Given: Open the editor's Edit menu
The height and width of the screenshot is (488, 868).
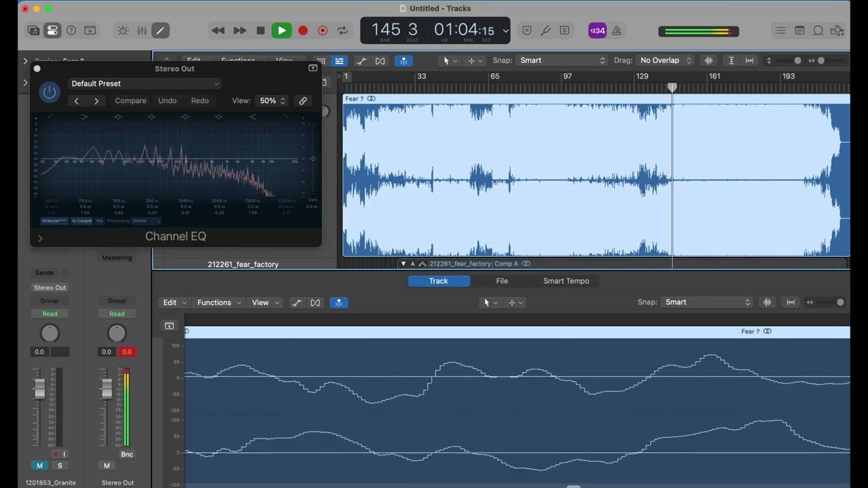Looking at the screenshot, I should point(174,302).
